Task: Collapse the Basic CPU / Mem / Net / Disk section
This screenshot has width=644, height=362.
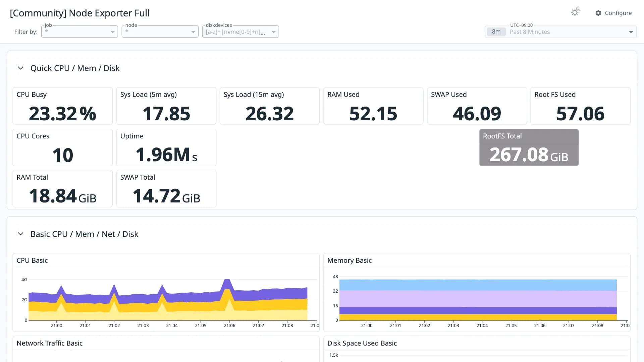Action: point(20,234)
